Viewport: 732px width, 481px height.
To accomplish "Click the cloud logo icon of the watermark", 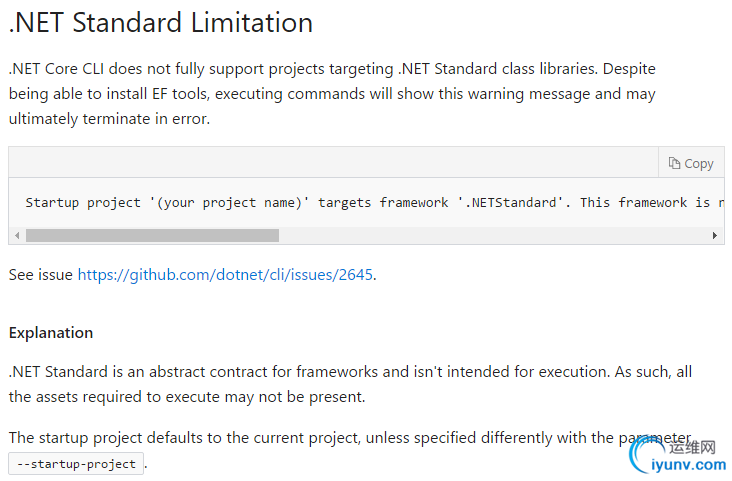I will coord(639,457).
